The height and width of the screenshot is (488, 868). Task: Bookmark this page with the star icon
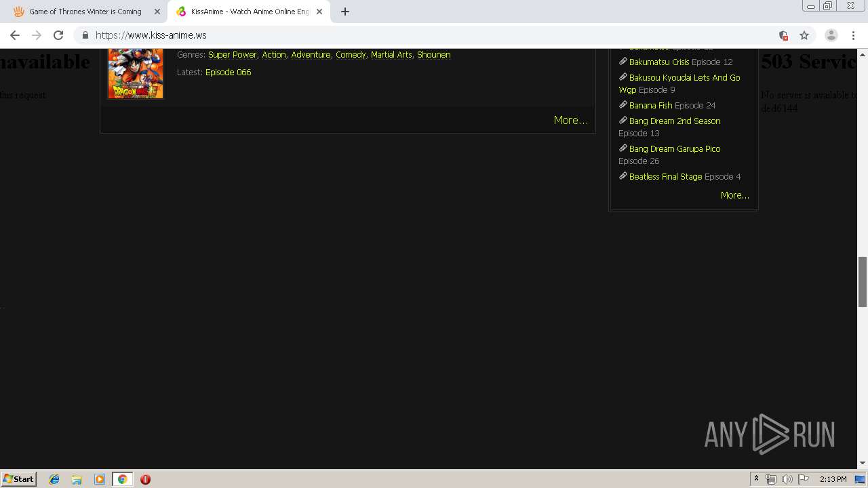pyautogui.click(x=804, y=35)
